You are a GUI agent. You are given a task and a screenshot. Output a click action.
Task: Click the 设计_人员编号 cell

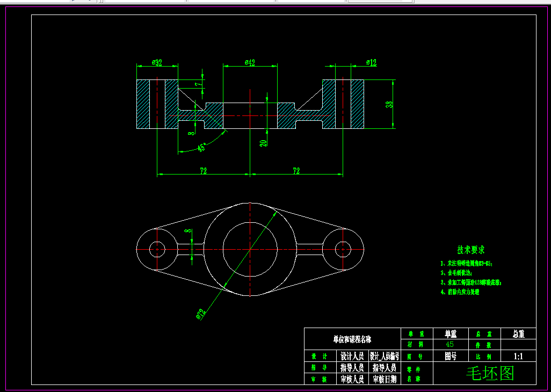385,356
